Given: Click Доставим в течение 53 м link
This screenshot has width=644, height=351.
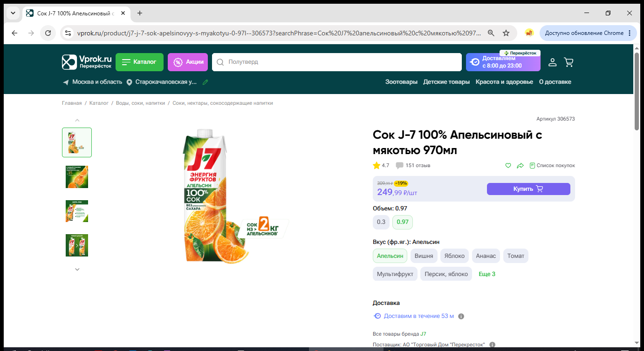Looking at the screenshot, I should tap(419, 316).
